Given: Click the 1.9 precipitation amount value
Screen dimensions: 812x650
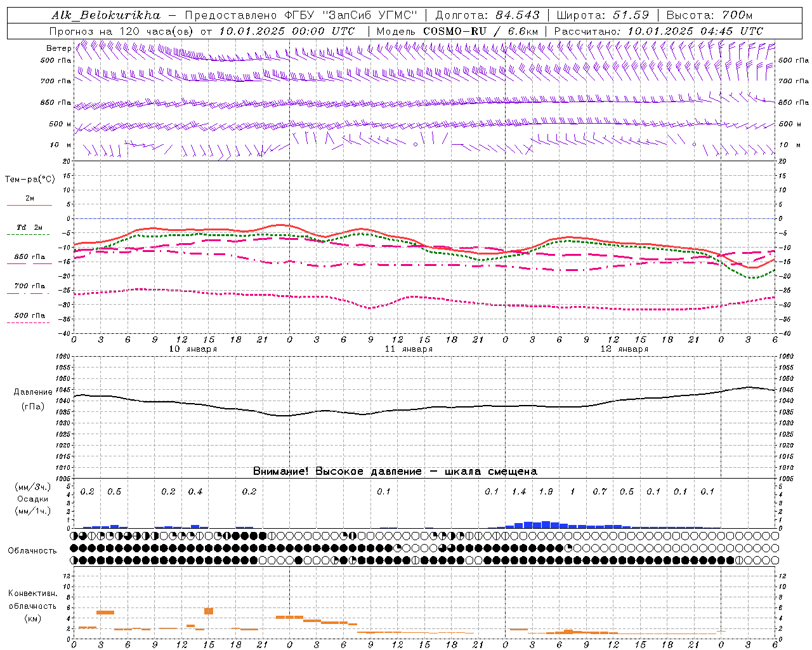Looking at the screenshot, I should [546, 492].
